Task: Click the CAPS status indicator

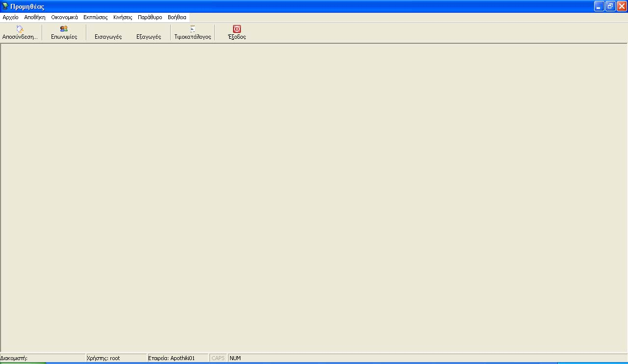Action: pos(218,358)
